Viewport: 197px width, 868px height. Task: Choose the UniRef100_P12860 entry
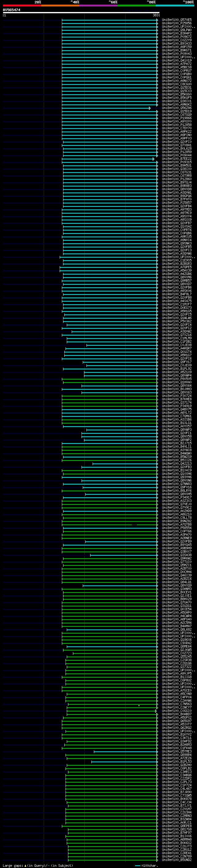177,179
